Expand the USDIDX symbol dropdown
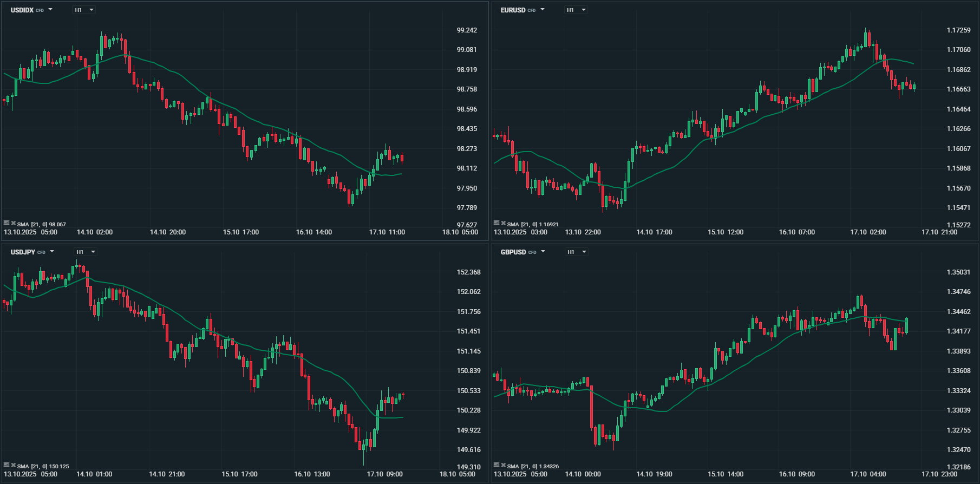 point(50,10)
